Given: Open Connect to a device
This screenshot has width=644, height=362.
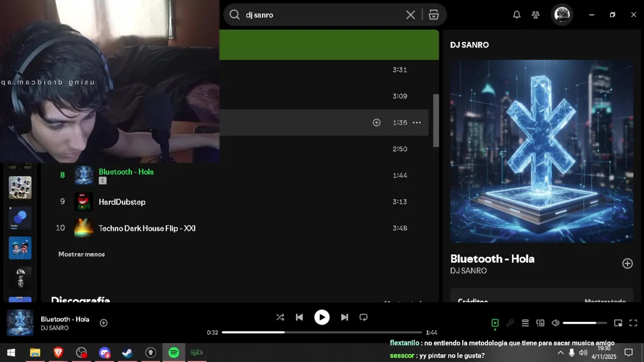Looking at the screenshot, I should tap(540, 323).
